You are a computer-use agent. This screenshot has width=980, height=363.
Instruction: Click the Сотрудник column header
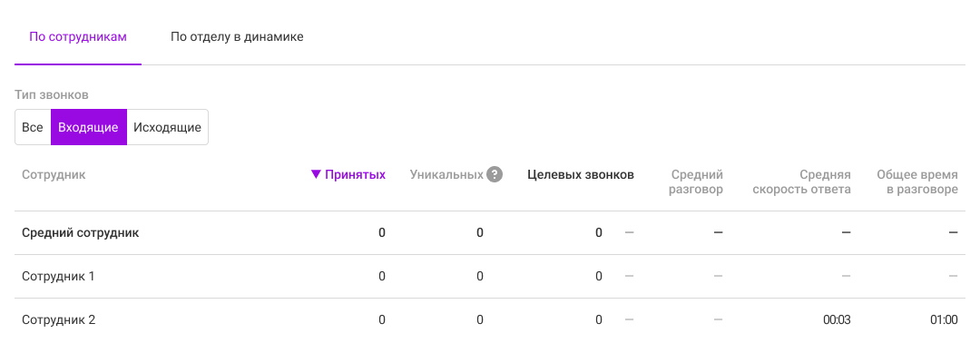54,175
